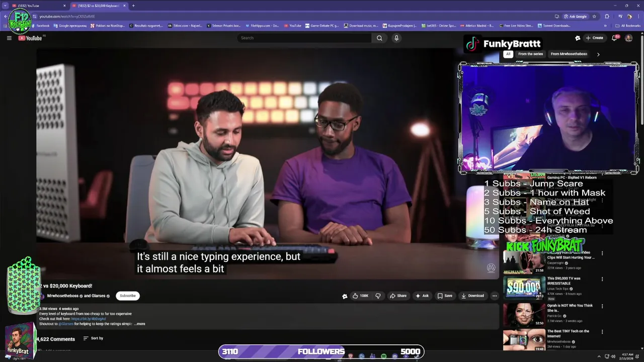Open the comments Sort by menu
The height and width of the screenshot is (362, 644).
[x=94, y=338]
